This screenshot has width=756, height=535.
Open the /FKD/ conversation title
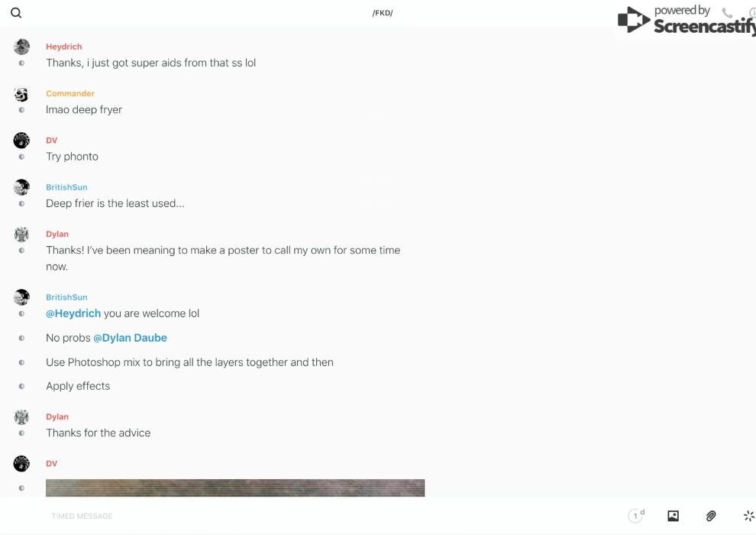(383, 13)
